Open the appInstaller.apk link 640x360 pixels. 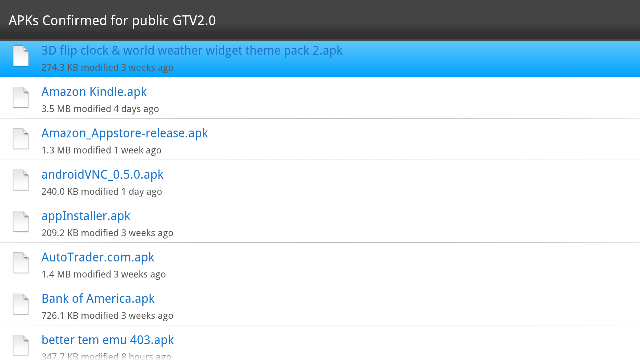click(x=86, y=216)
